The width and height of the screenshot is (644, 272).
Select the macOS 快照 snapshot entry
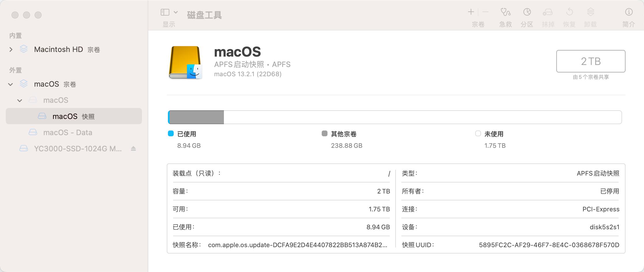coord(65,116)
